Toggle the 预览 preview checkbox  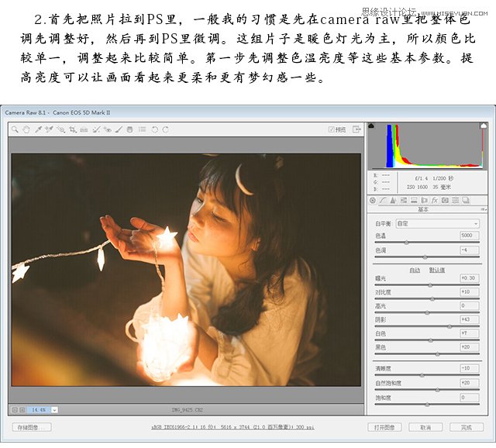[331, 130]
